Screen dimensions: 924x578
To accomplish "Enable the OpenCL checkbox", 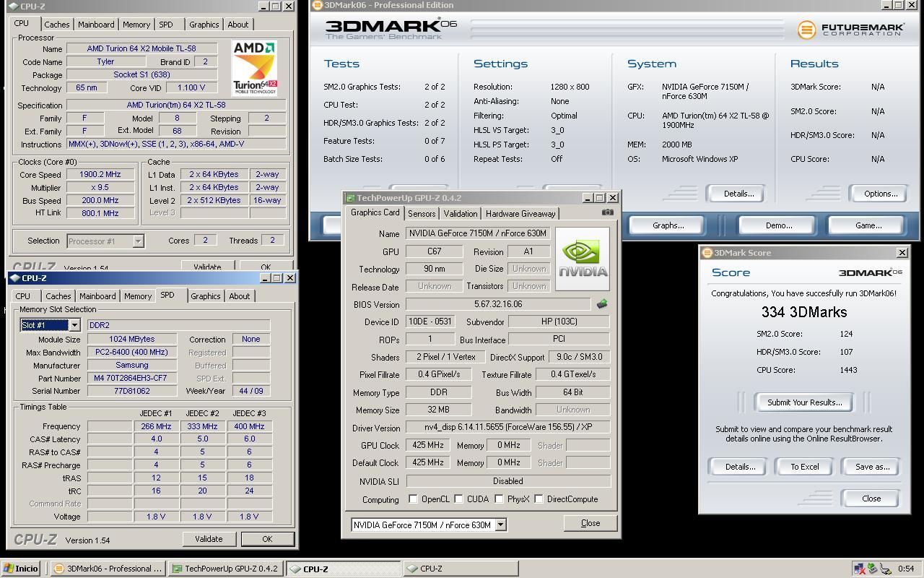I will pyautogui.click(x=413, y=499).
